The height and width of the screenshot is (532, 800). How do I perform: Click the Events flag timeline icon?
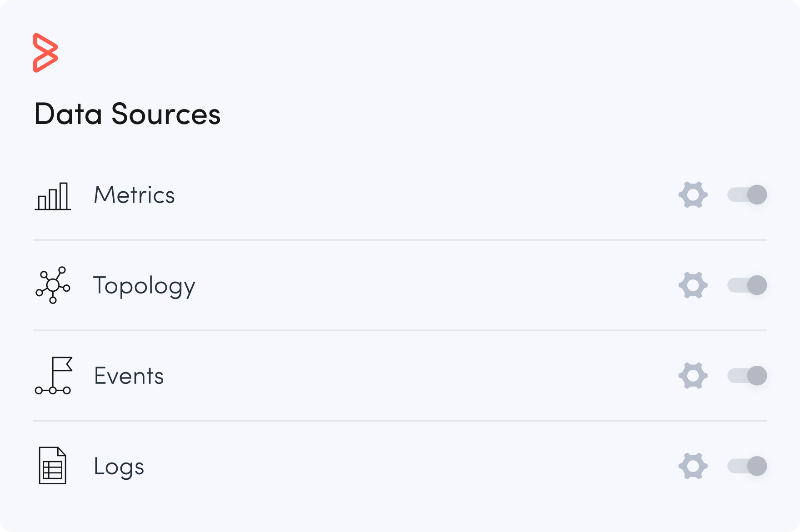53,376
